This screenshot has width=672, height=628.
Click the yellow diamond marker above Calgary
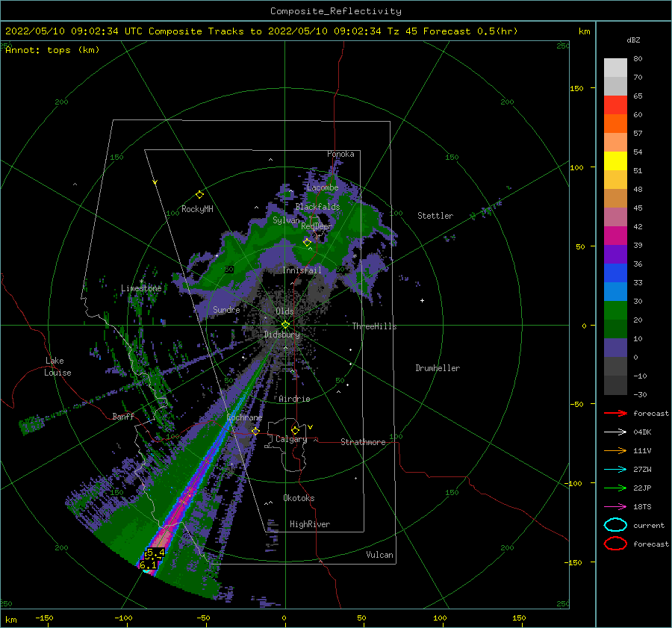point(295,430)
